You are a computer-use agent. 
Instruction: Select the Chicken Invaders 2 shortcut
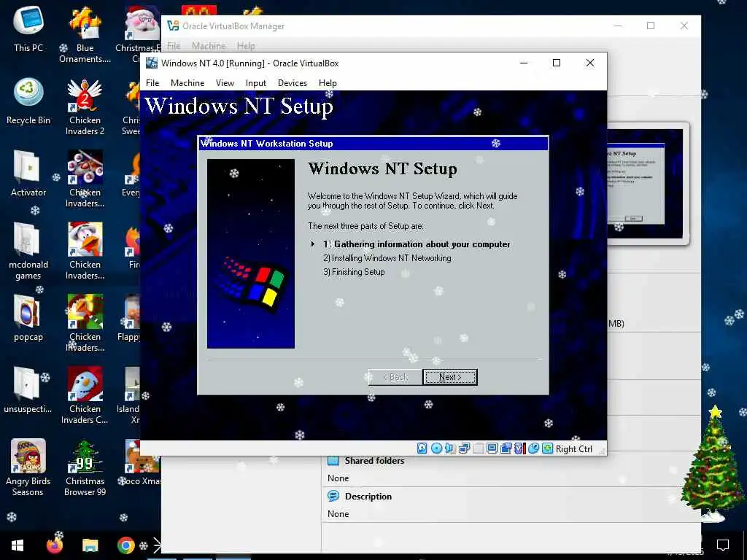point(85,106)
